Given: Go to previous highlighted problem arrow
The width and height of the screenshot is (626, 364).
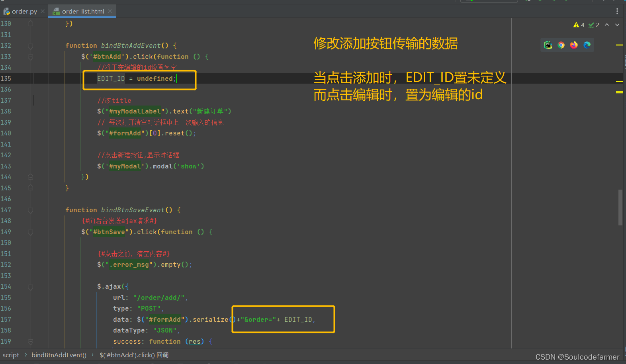Looking at the screenshot, I should [x=607, y=25].
